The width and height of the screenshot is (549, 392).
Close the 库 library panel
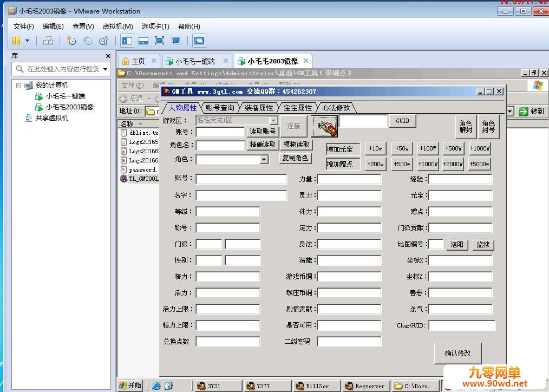pyautogui.click(x=108, y=56)
